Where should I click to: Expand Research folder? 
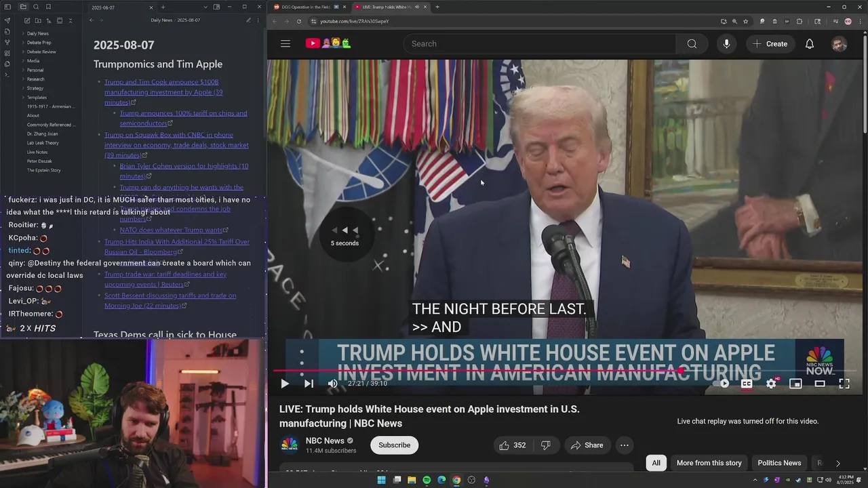click(x=35, y=79)
